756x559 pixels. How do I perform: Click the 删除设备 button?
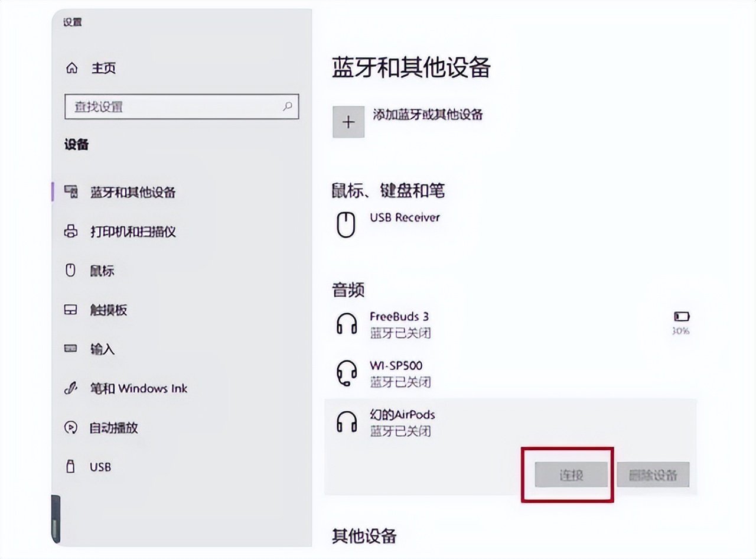(653, 475)
